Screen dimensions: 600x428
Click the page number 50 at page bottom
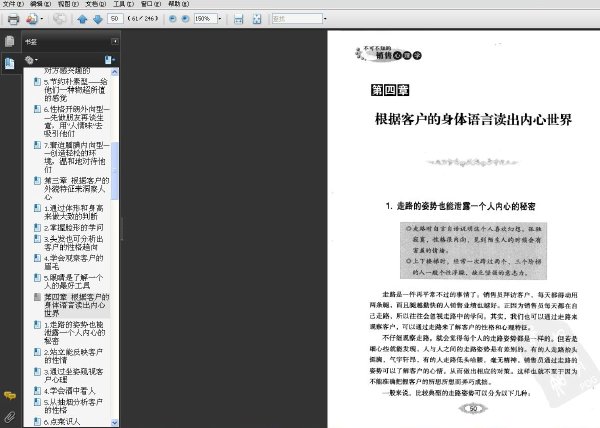pyautogui.click(x=473, y=408)
